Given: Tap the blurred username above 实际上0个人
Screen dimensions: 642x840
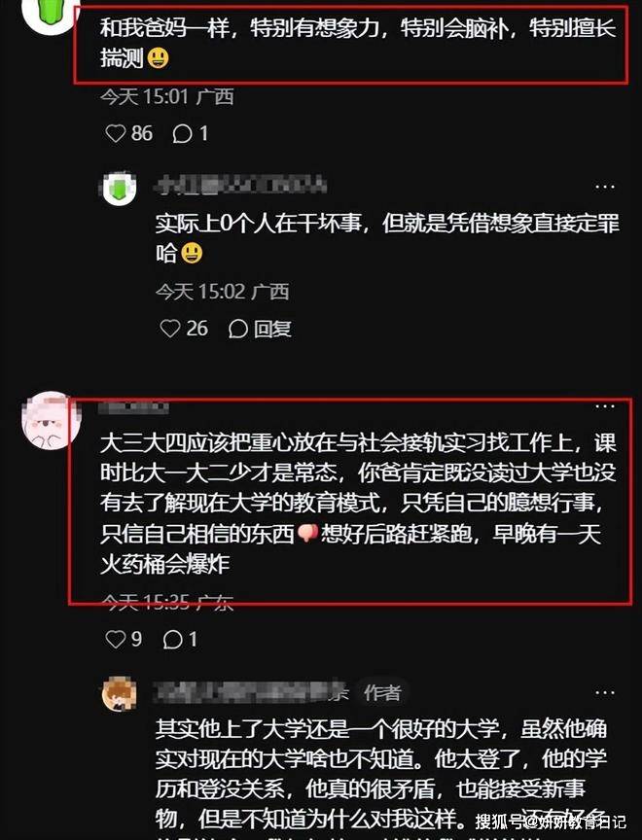Looking at the screenshot, I should 240,186.
